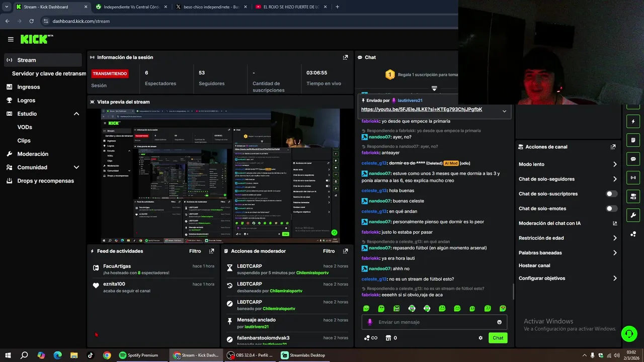Toggle Chat de solo-suscriptores switch

click(611, 194)
